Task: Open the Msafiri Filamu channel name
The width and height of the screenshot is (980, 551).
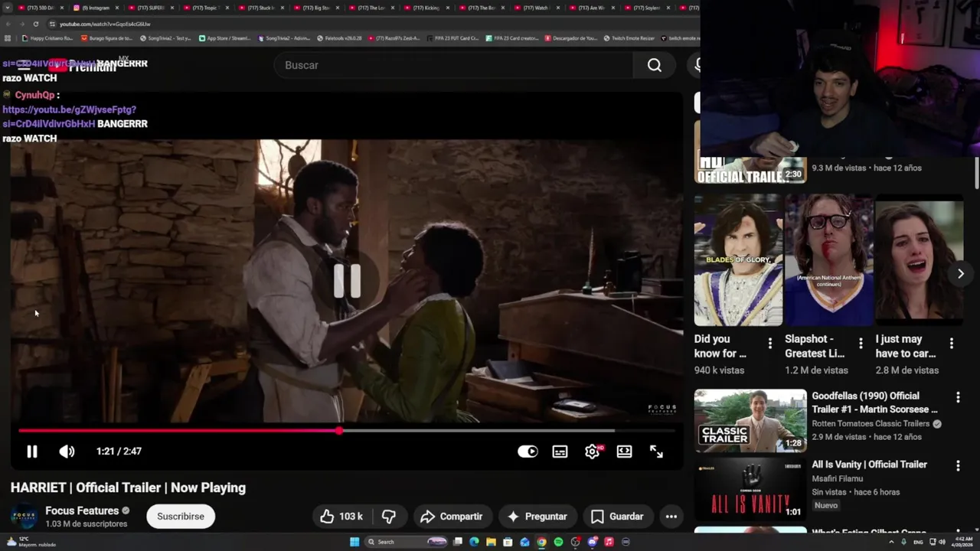Action: [x=838, y=478]
